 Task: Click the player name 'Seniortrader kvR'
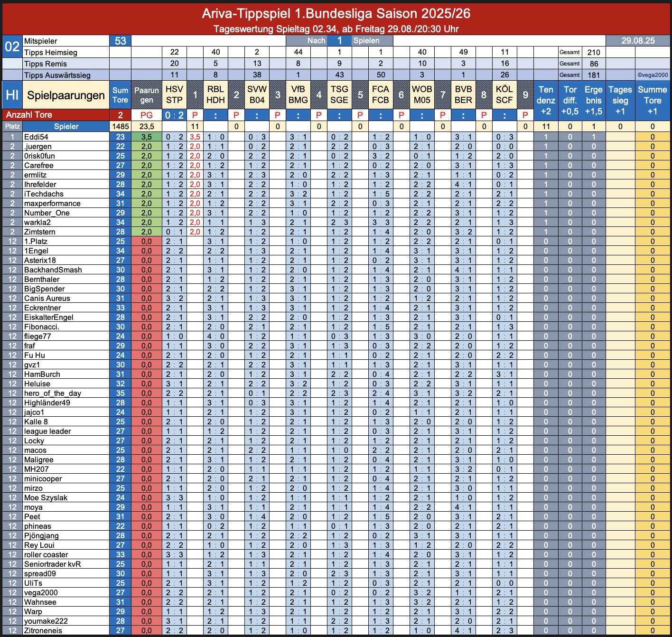click(52, 564)
